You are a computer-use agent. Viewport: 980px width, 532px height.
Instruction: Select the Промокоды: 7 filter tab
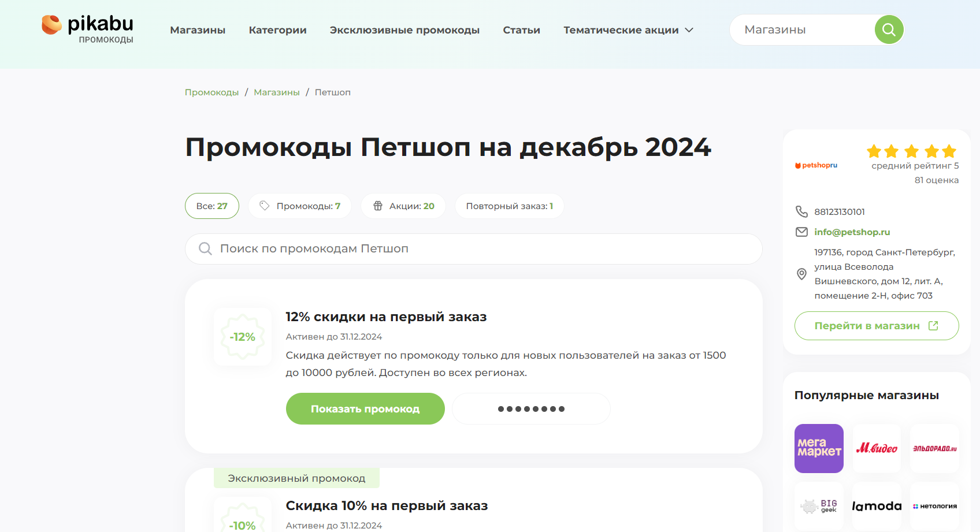point(300,206)
